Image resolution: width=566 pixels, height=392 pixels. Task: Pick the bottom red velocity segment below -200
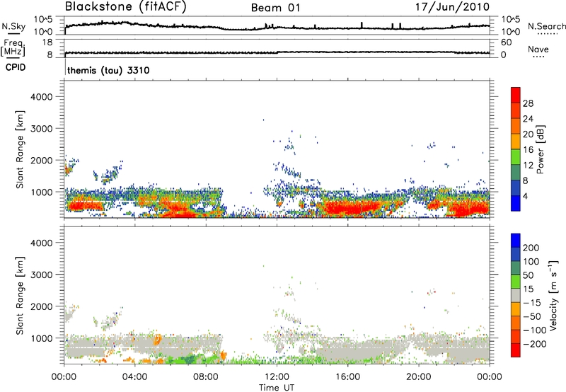tap(516, 350)
